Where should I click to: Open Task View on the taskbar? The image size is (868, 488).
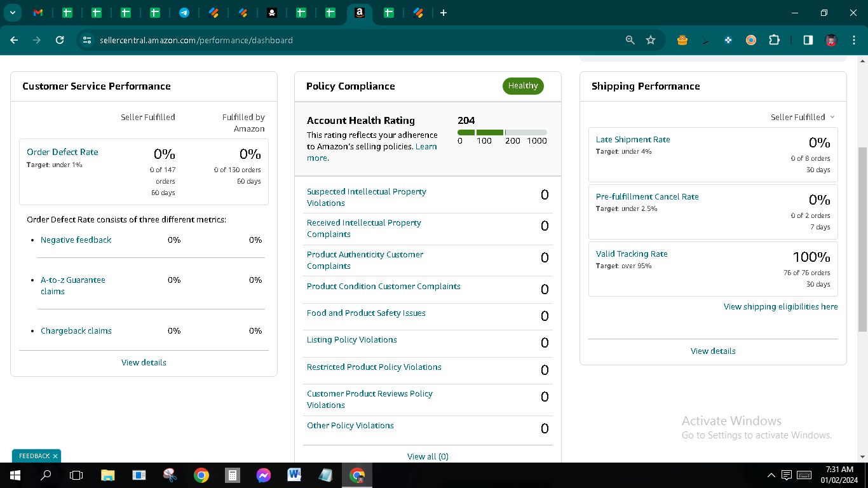76,475
